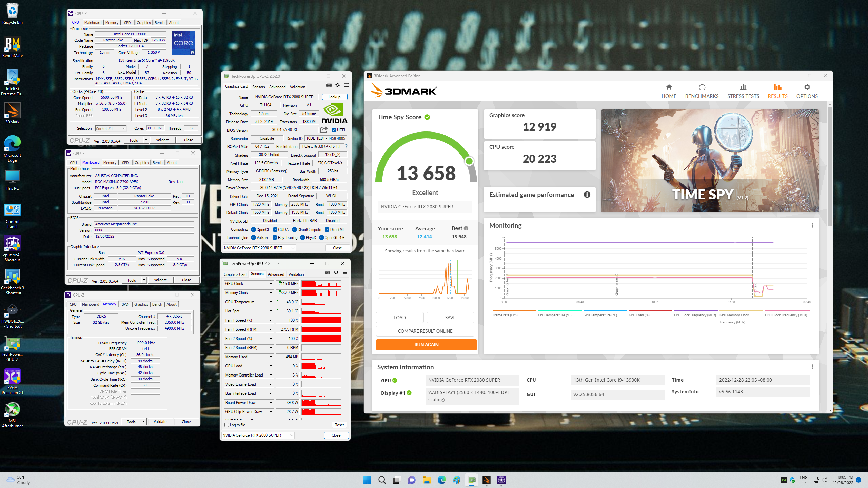Click Lookup button in GPU-Z
The height and width of the screenshot is (488, 868).
[334, 97]
